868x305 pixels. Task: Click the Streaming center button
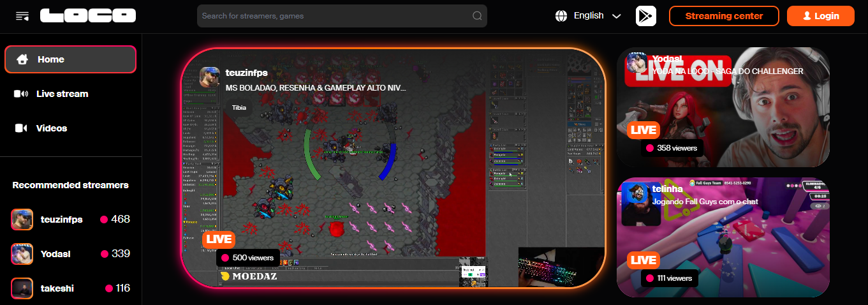click(723, 16)
